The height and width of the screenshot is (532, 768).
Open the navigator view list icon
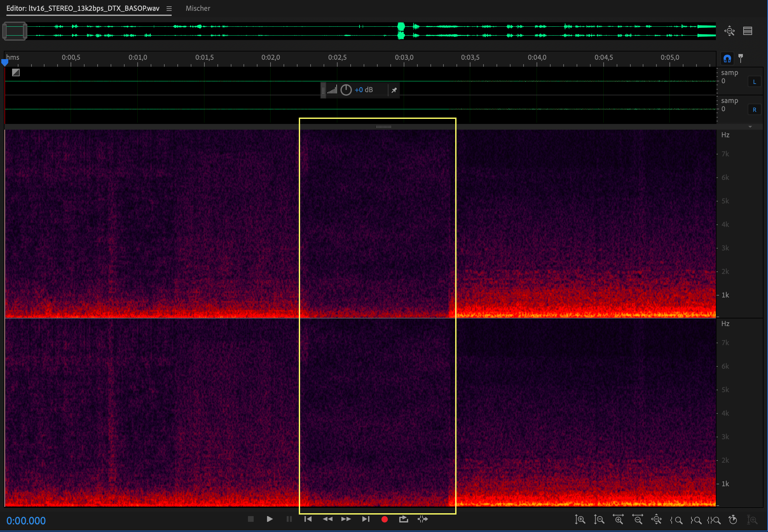click(748, 31)
